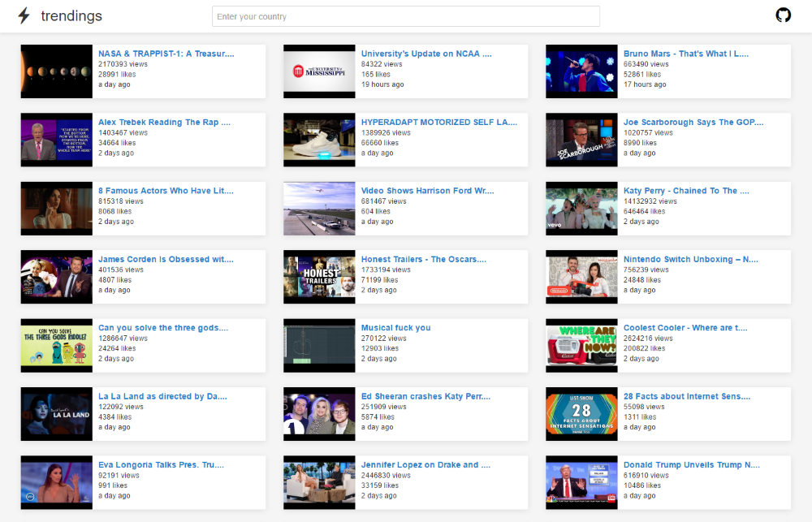This screenshot has width=812, height=522.
Task: Click the NASA TRAPPIST-1 planets thumbnail
Action: point(57,71)
